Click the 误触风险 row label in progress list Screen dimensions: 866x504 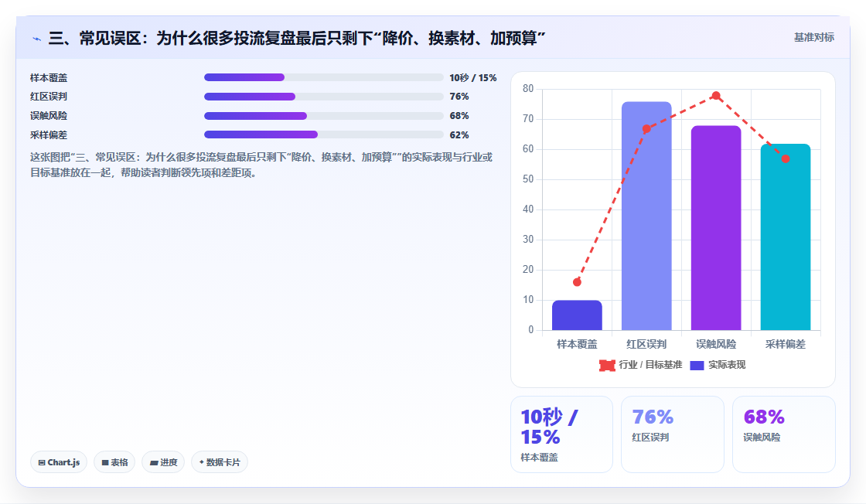pyautogui.click(x=49, y=116)
